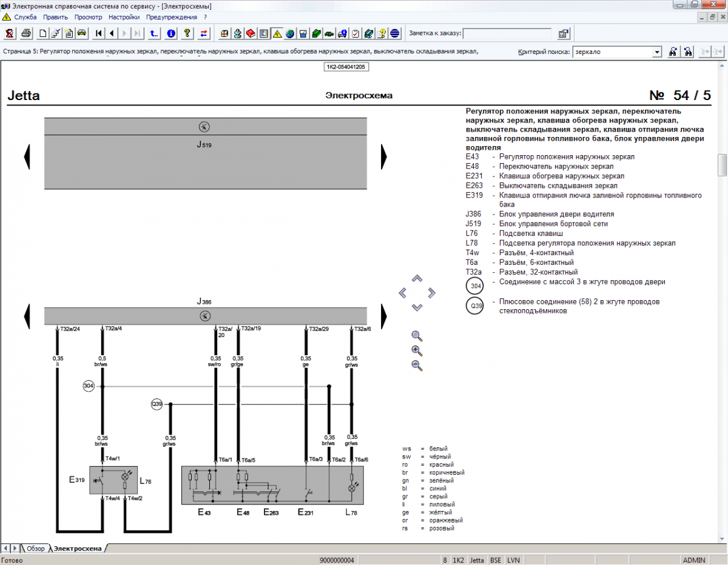This screenshot has width=728, height=565.
Task: Switch to the Обзор tab
Action: [35, 548]
